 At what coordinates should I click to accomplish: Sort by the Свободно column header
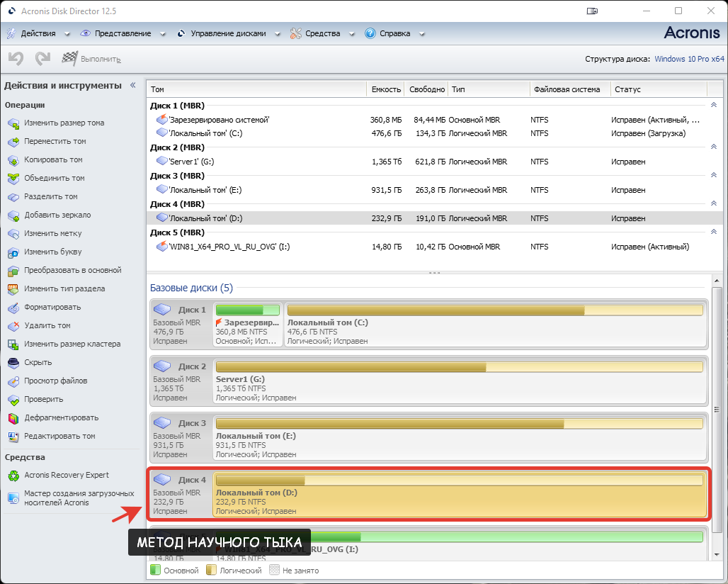(427, 89)
